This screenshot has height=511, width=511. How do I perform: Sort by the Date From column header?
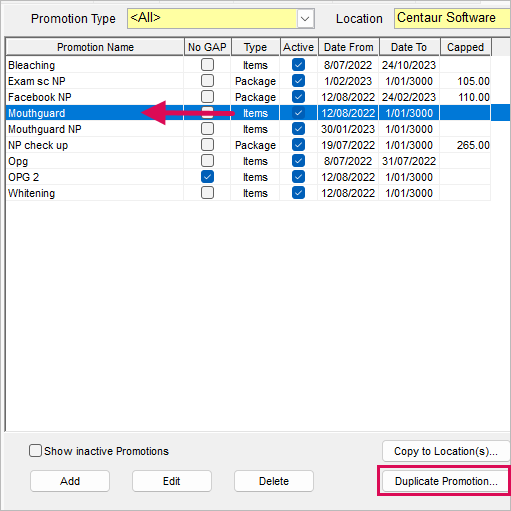(x=349, y=47)
